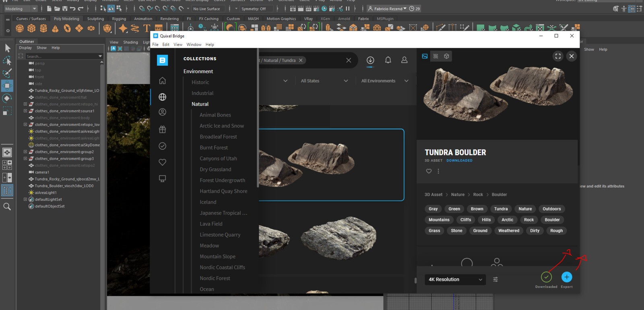The image size is (644, 310).
Task: Switch preview to 3D cube view
Action: pyautogui.click(x=446, y=56)
